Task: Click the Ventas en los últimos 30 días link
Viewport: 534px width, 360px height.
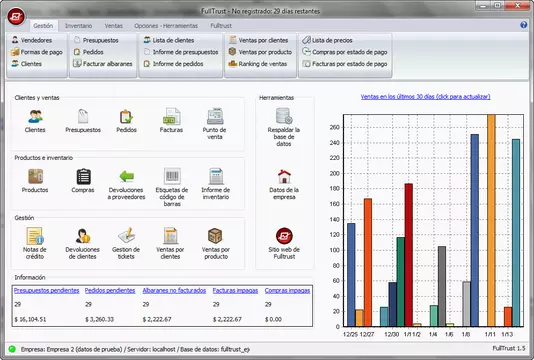Action: [x=425, y=97]
